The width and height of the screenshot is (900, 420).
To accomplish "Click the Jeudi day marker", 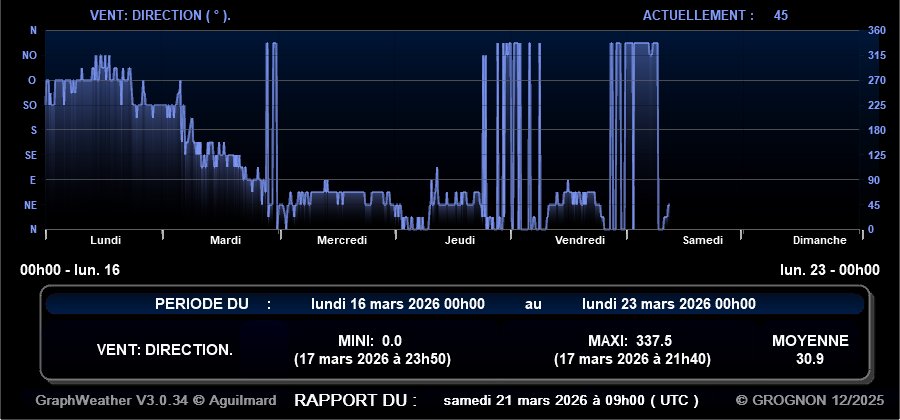I will tap(460, 240).
